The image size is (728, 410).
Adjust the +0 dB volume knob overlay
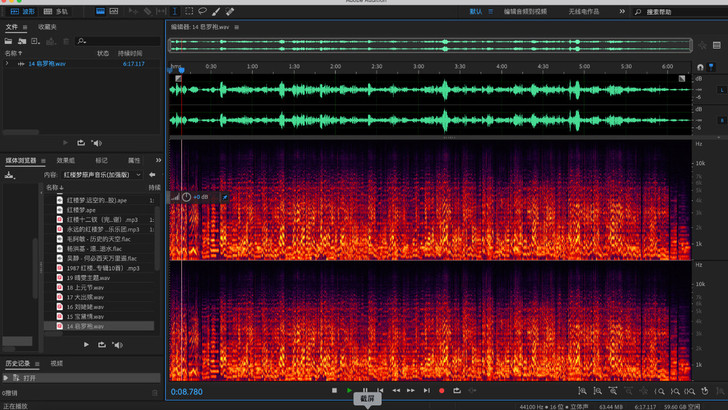coord(187,197)
